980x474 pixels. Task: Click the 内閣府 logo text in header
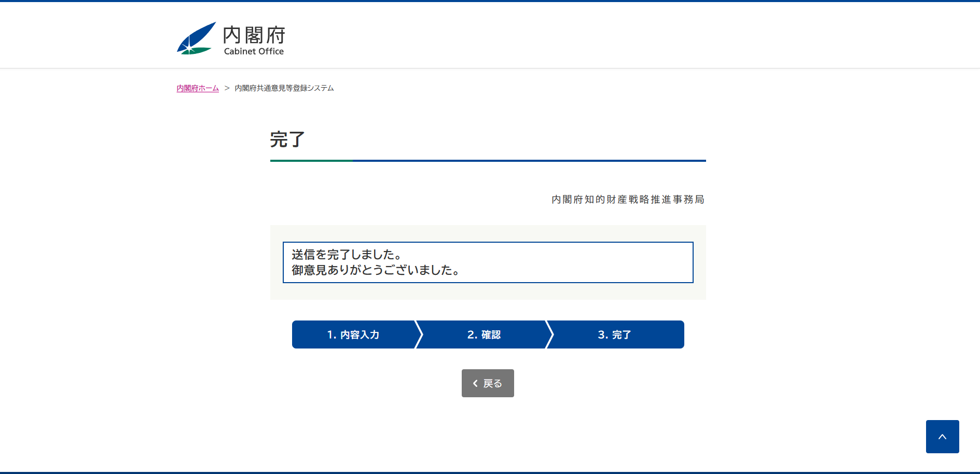tap(254, 35)
